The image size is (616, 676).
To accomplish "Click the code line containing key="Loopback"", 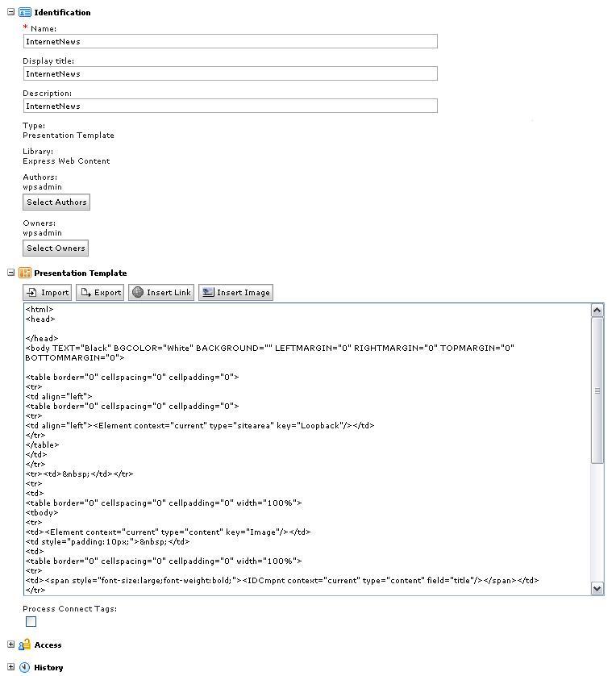I will coord(200,425).
